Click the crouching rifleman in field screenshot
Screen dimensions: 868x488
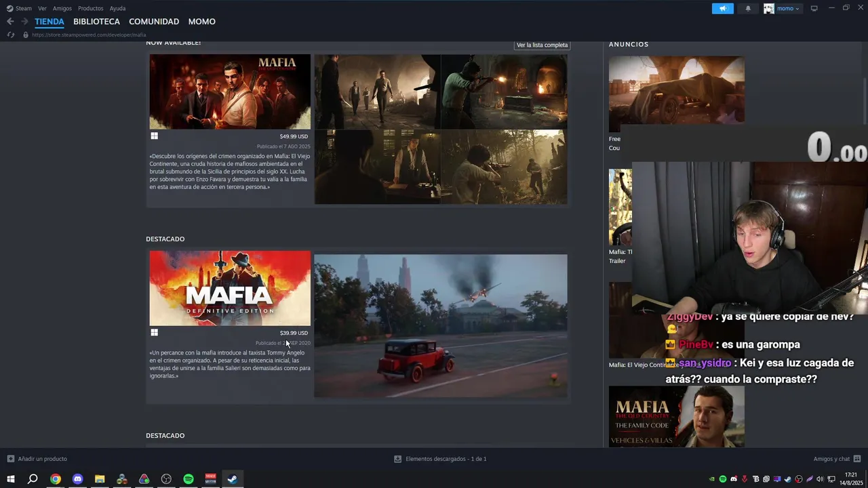click(505, 167)
